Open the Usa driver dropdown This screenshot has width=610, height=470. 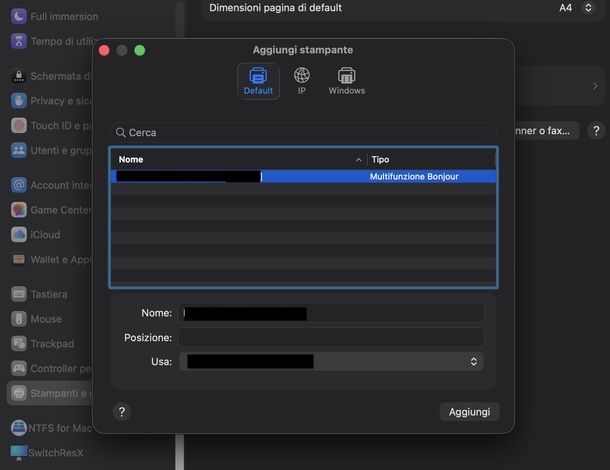pyautogui.click(x=331, y=361)
